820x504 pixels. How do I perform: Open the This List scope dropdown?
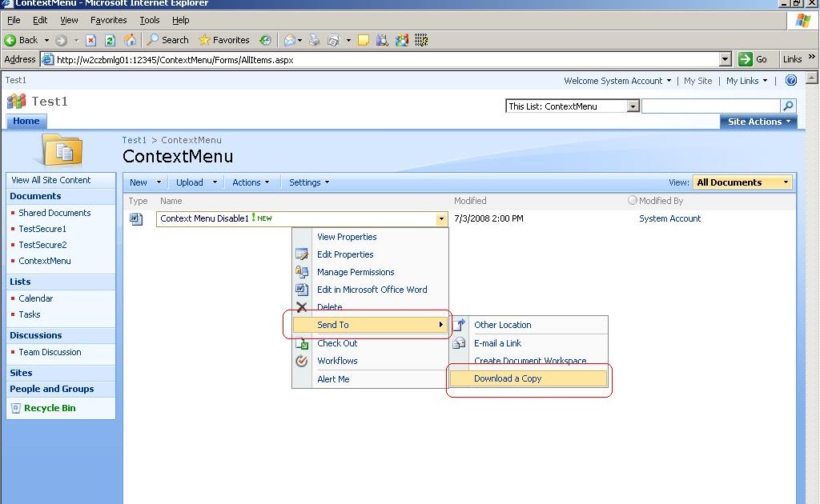pos(633,106)
